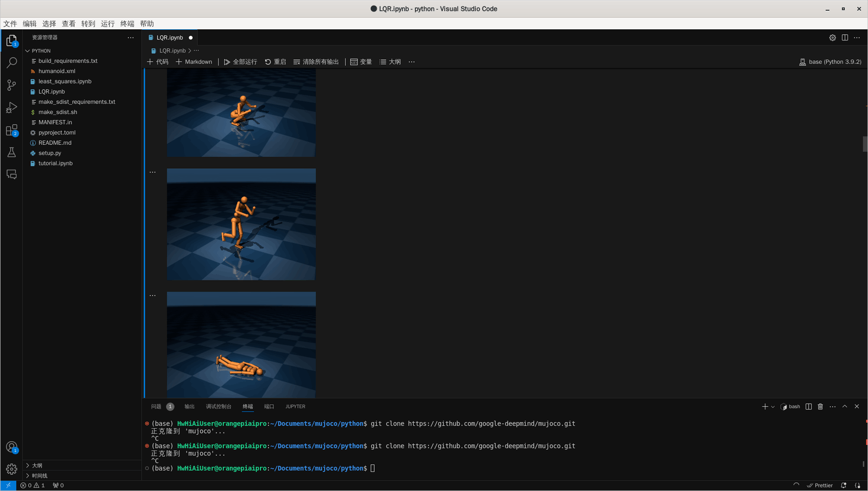Open the Explorer view in activity bar
This screenshot has width=868, height=491.
tap(11, 41)
